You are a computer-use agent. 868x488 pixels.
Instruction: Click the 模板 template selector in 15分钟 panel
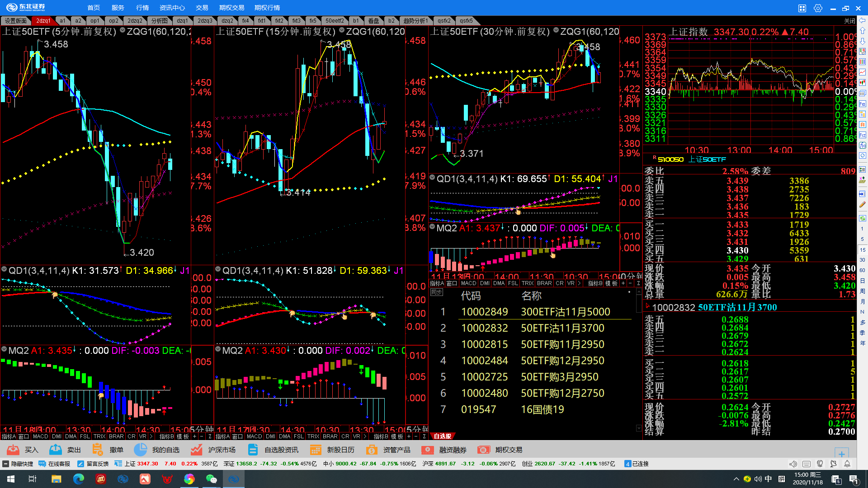397,436
